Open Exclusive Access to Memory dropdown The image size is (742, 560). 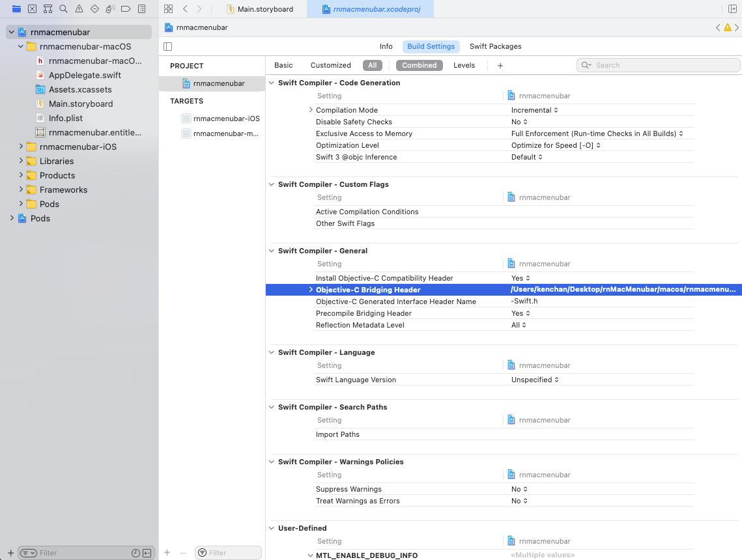[x=597, y=134]
